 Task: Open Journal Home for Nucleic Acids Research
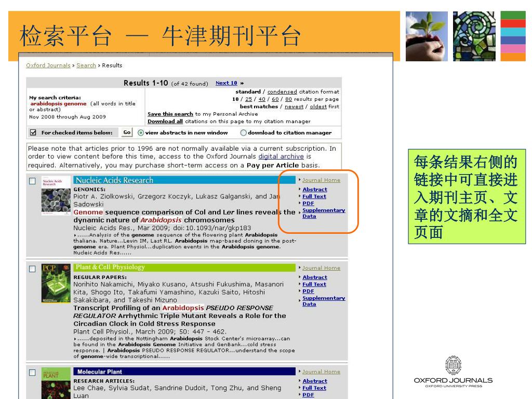click(x=321, y=180)
